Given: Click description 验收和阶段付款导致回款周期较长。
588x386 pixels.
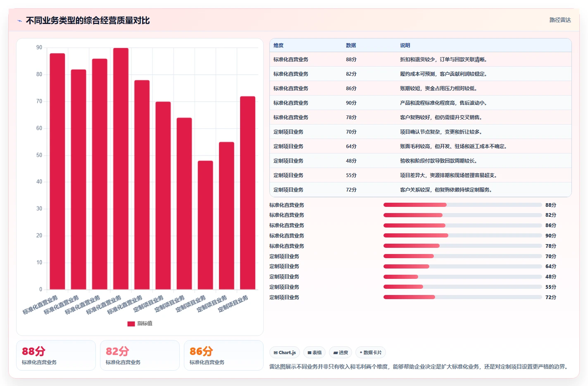Looking at the screenshot, I should tap(439, 161).
